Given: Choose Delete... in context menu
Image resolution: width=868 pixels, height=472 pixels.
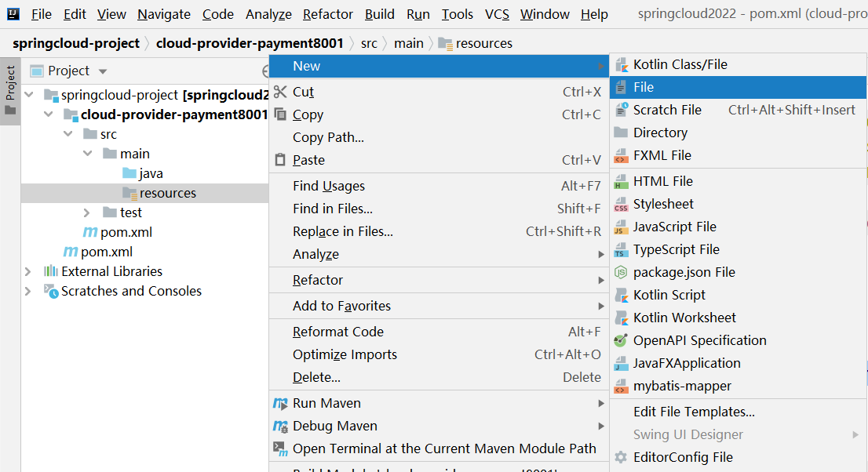Looking at the screenshot, I should pyautogui.click(x=439, y=377).
